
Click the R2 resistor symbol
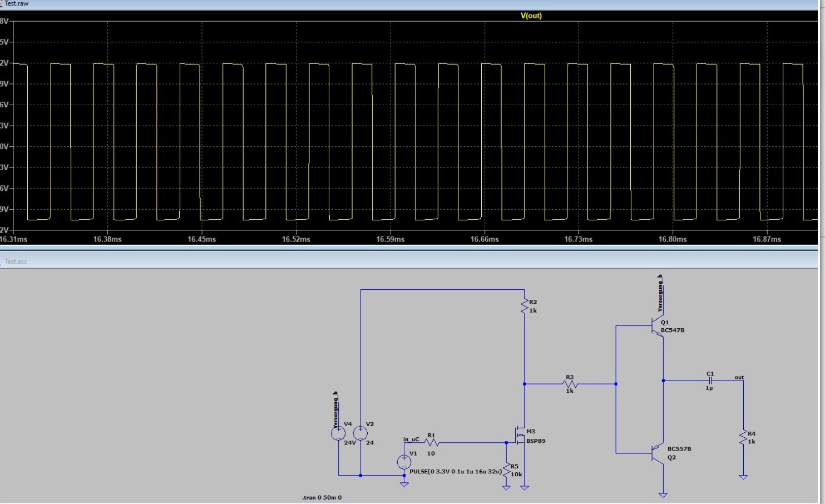pos(524,306)
